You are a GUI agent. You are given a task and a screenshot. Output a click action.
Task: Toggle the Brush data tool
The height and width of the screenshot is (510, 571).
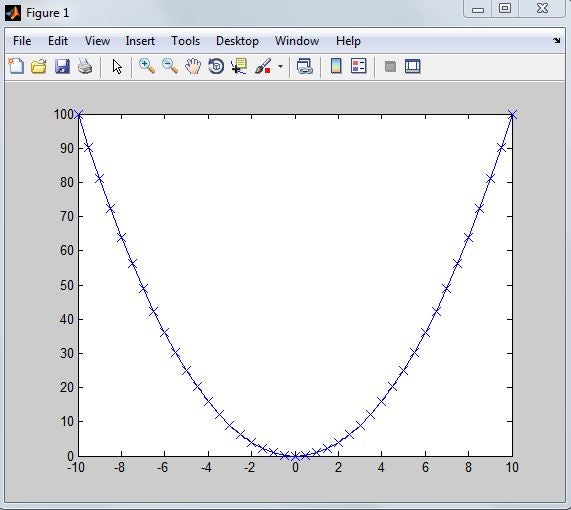coord(263,67)
